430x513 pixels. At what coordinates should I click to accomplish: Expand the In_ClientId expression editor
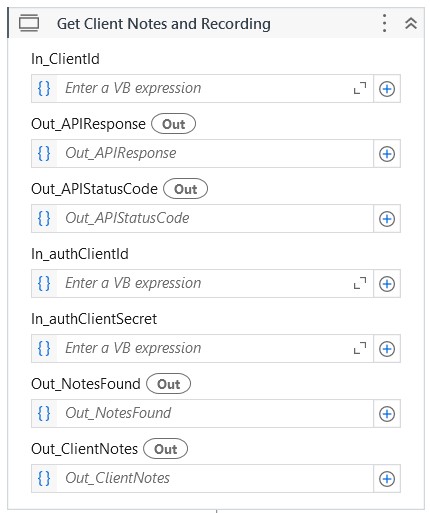pos(360,88)
